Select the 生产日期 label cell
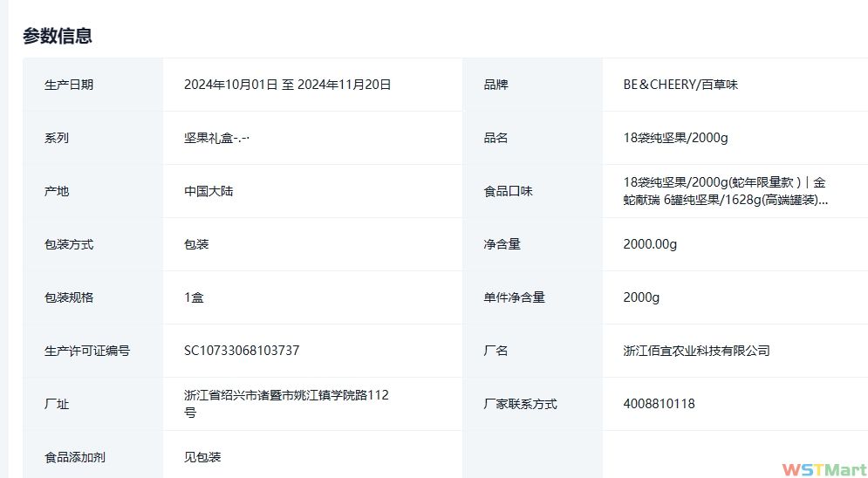The height and width of the screenshot is (478, 868). (x=69, y=85)
